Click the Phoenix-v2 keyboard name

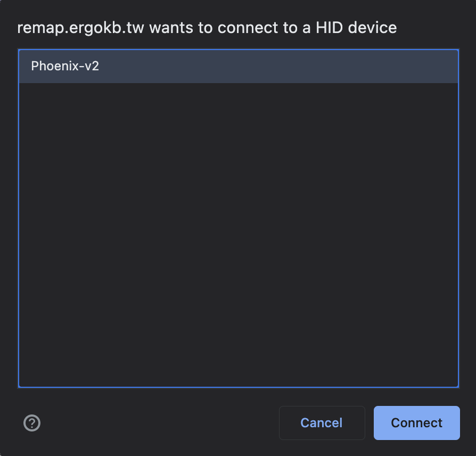65,67
